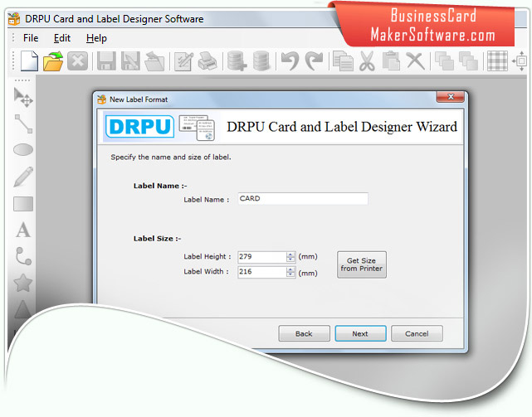Screen dimensions: 532x417
Task: Increase Label Height with up spinner arrow
Action: (x=290, y=255)
